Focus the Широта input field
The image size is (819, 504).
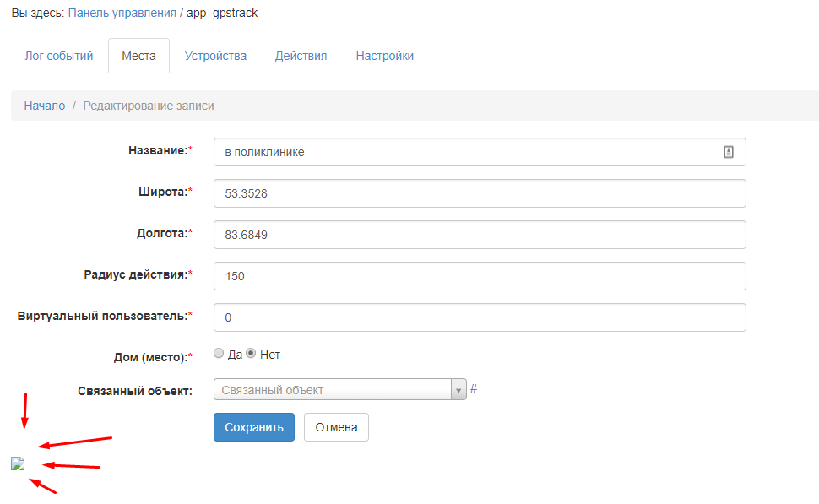point(480,193)
